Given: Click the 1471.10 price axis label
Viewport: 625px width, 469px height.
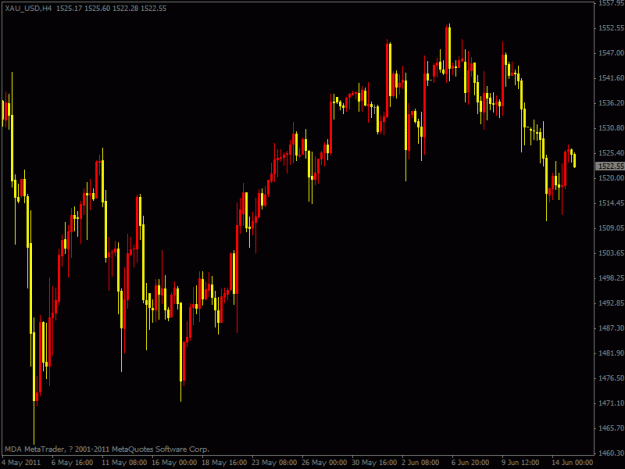Looking at the screenshot, I should (611, 403).
